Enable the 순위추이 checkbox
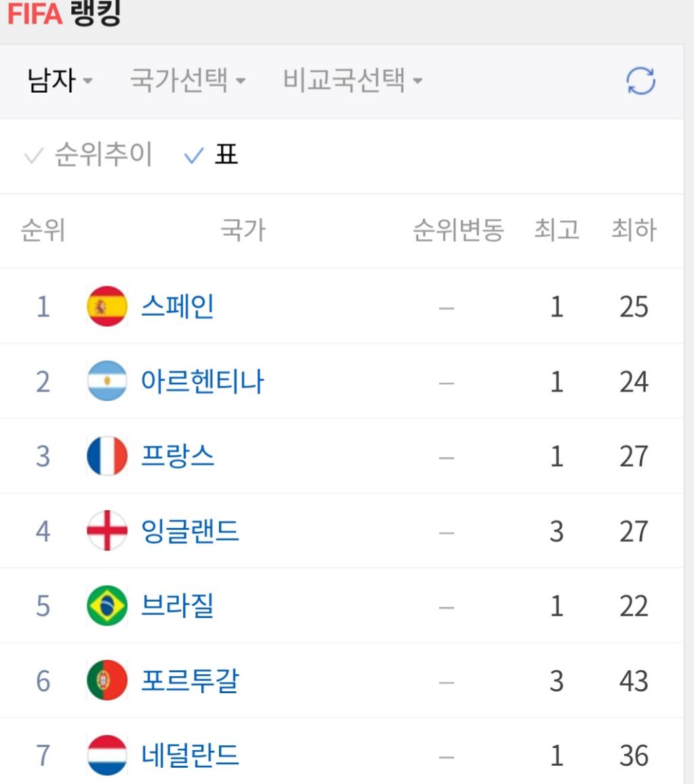694x784 pixels. (87, 155)
